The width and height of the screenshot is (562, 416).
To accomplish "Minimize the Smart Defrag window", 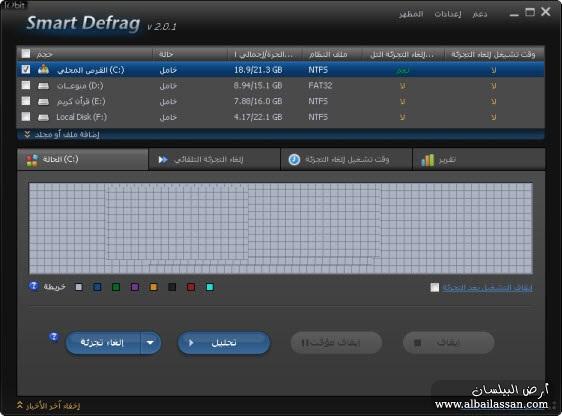I will (x=514, y=14).
